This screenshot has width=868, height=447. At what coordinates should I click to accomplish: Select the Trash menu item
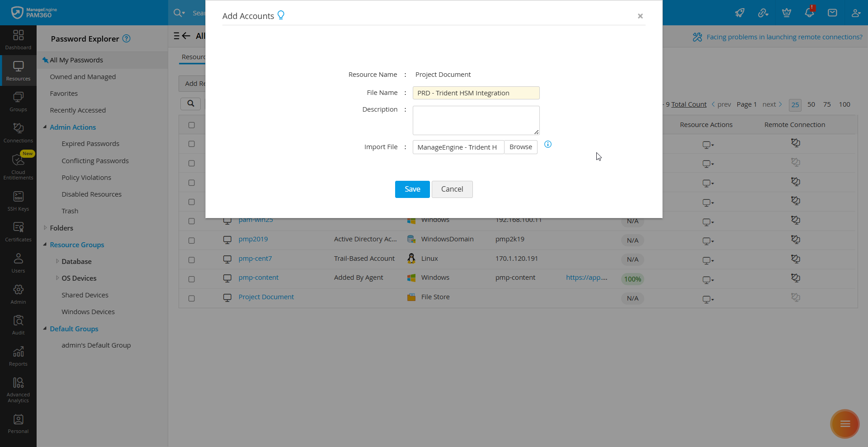pos(70,211)
